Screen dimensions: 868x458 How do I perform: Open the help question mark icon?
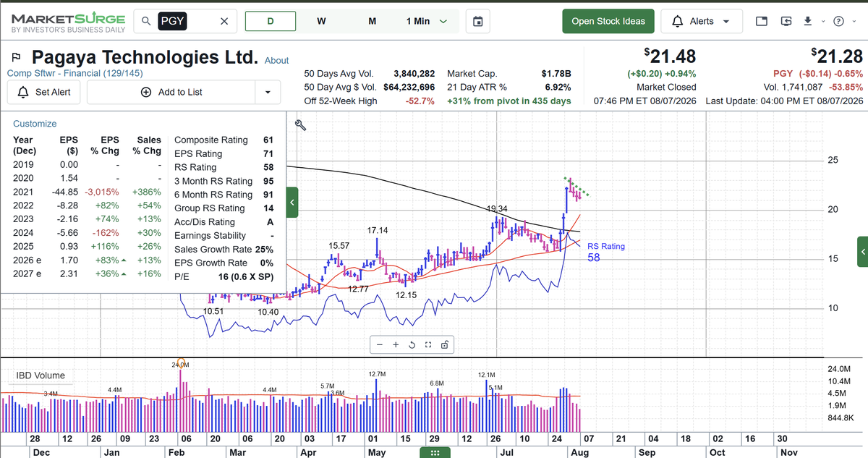click(839, 21)
